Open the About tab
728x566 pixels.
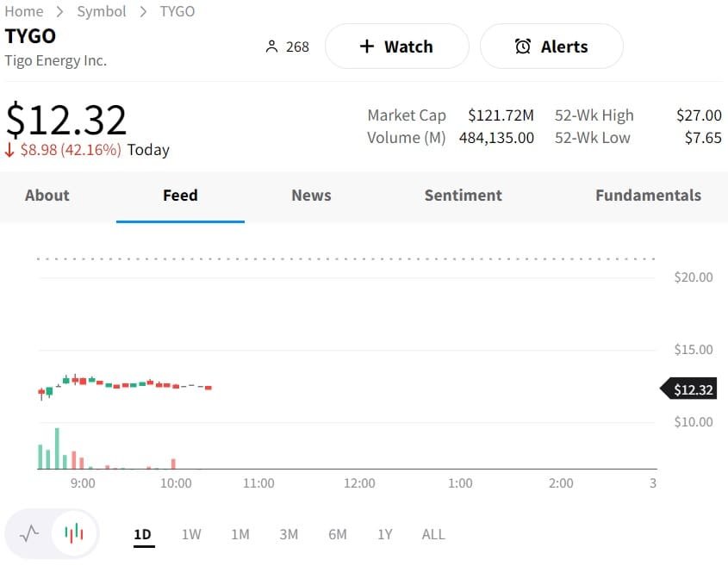(47, 196)
